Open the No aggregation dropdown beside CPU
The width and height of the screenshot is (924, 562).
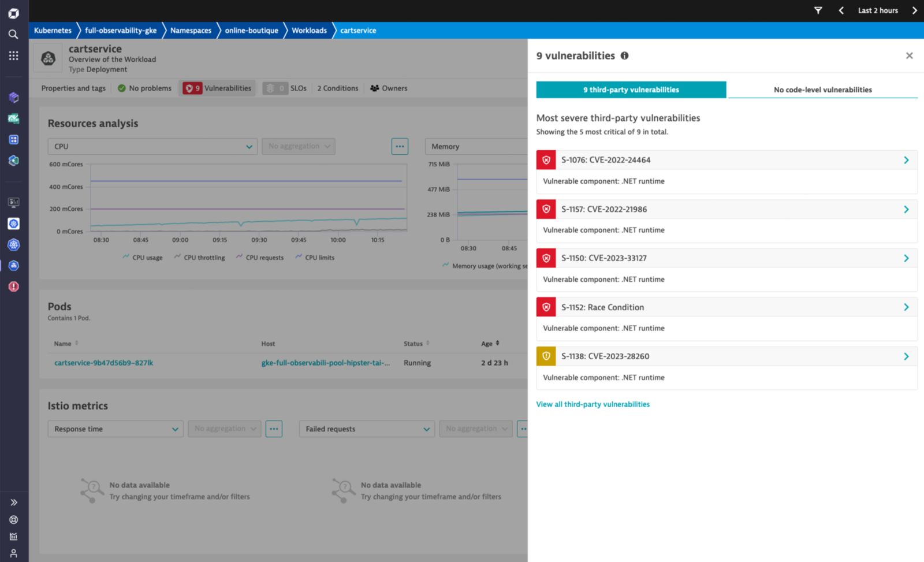pyautogui.click(x=299, y=146)
